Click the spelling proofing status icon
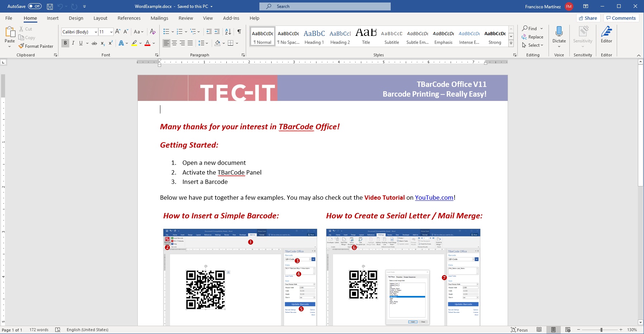The width and height of the screenshot is (644, 334). point(58,330)
